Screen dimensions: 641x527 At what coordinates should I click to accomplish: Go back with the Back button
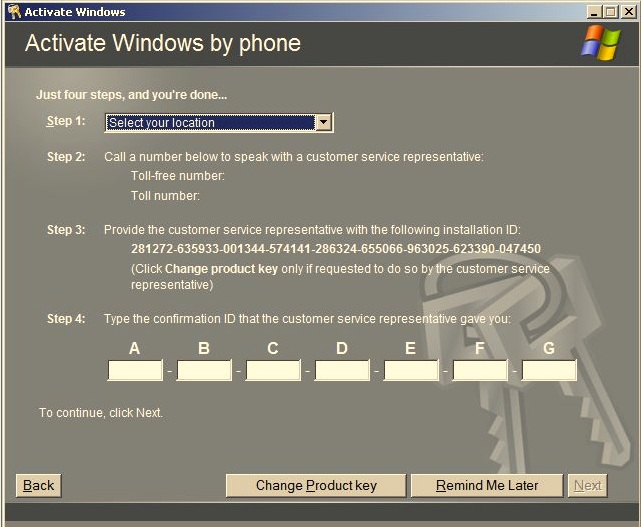(x=38, y=486)
